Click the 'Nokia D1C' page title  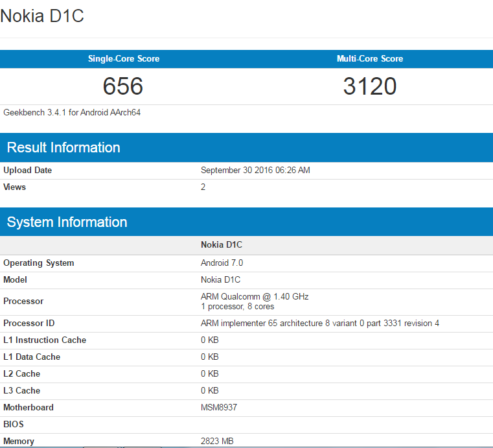tap(42, 16)
